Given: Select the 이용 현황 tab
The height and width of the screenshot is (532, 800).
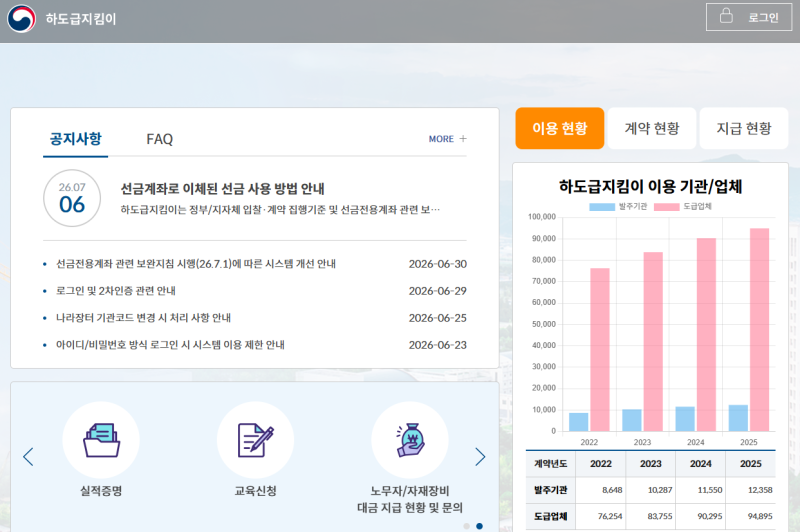Looking at the screenshot, I should point(560,128).
